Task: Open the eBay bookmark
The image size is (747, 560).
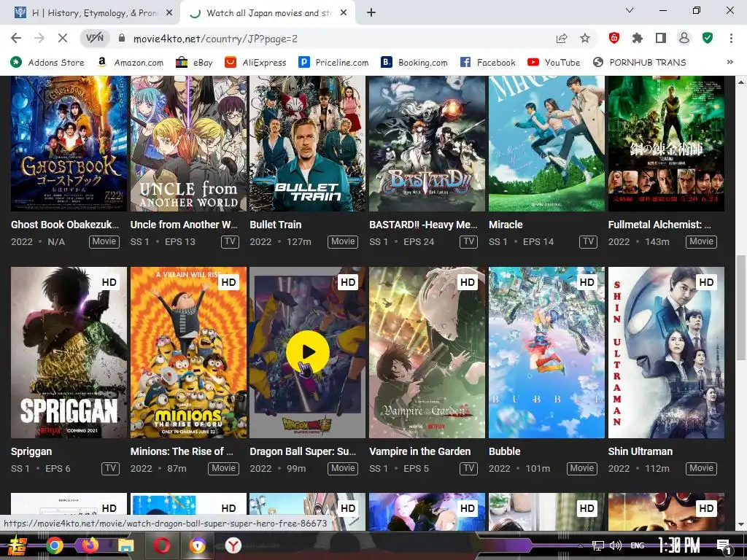Action: click(194, 63)
